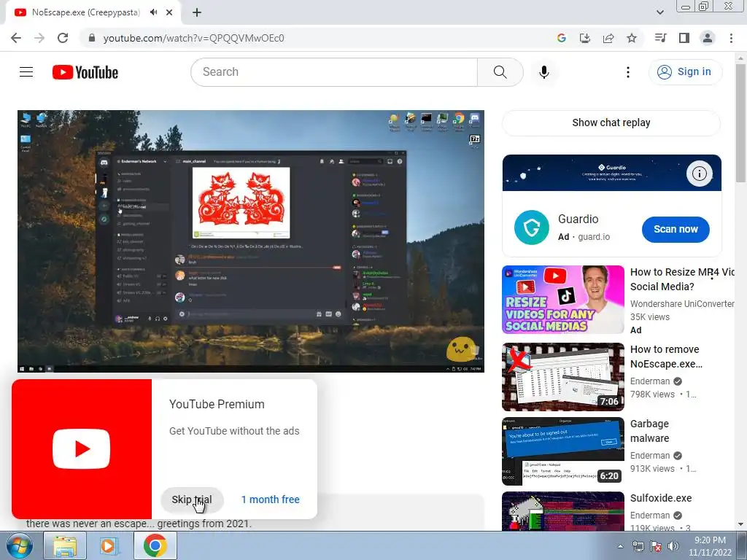Bookmark this page with the star

coord(632,38)
